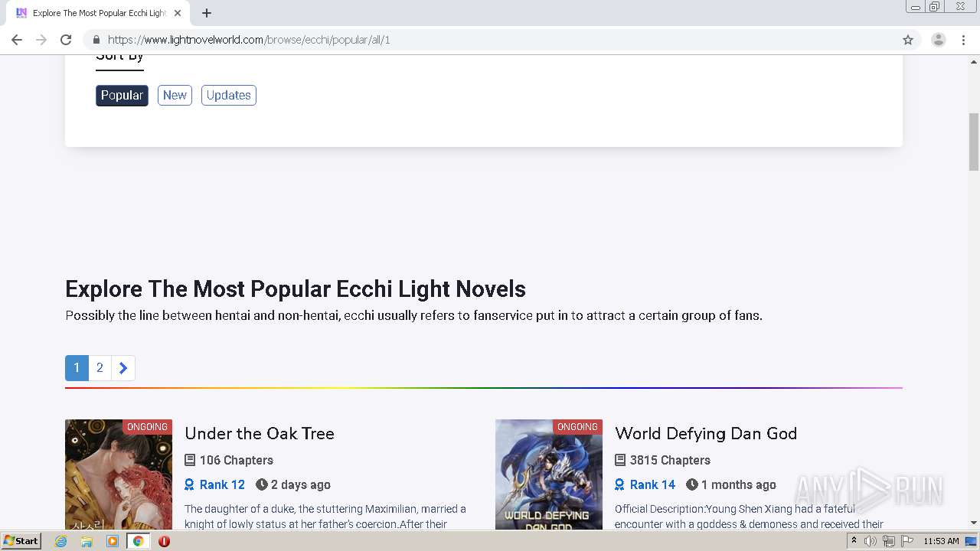Click the ecchi genre description sentence
Screen dimensions: 980x551
click(x=413, y=315)
